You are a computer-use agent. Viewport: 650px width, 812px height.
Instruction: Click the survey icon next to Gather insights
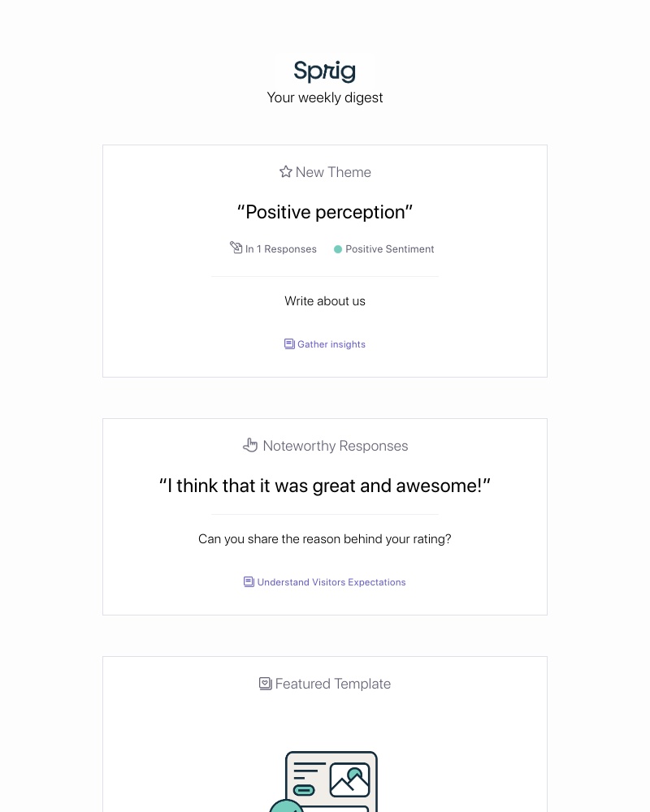click(289, 343)
